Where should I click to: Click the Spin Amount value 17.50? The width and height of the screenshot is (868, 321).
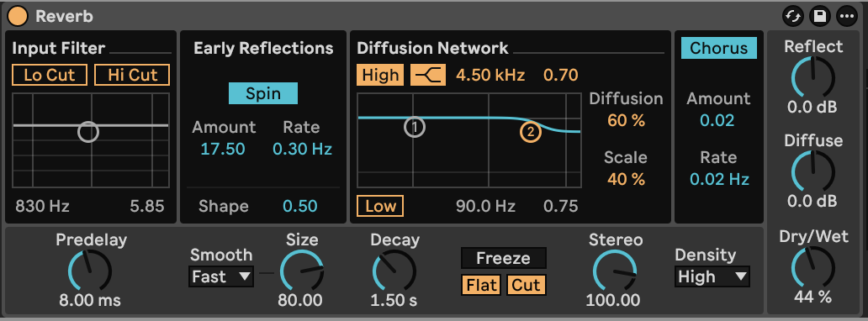[x=223, y=149]
